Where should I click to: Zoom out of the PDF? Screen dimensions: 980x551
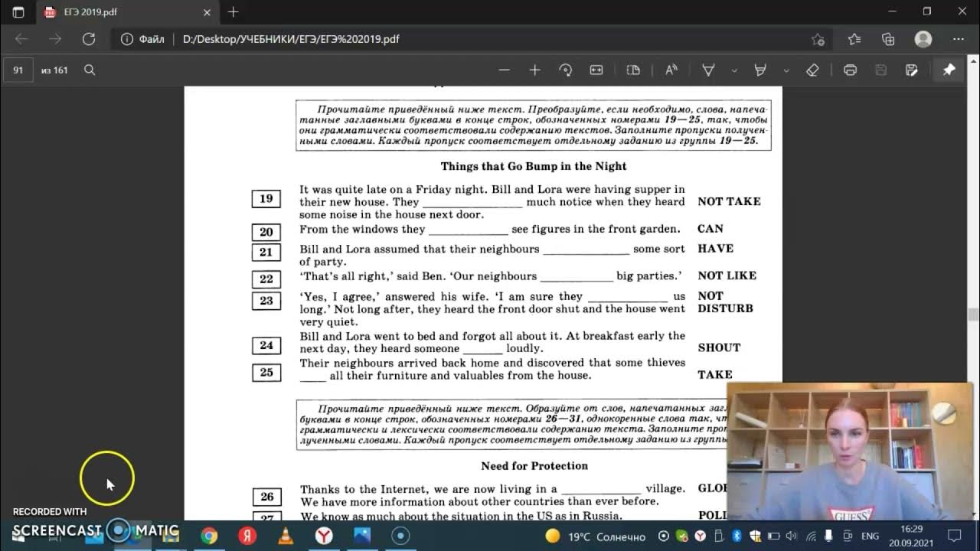pos(504,70)
